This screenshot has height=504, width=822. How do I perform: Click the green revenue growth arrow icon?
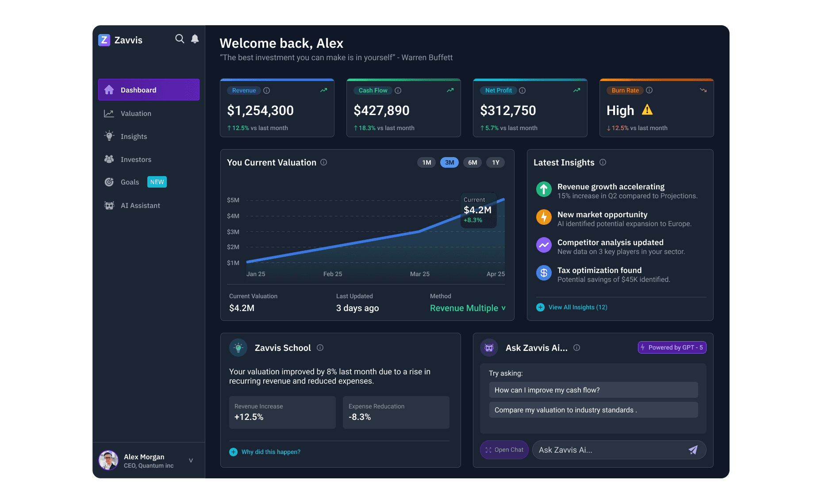[544, 189]
